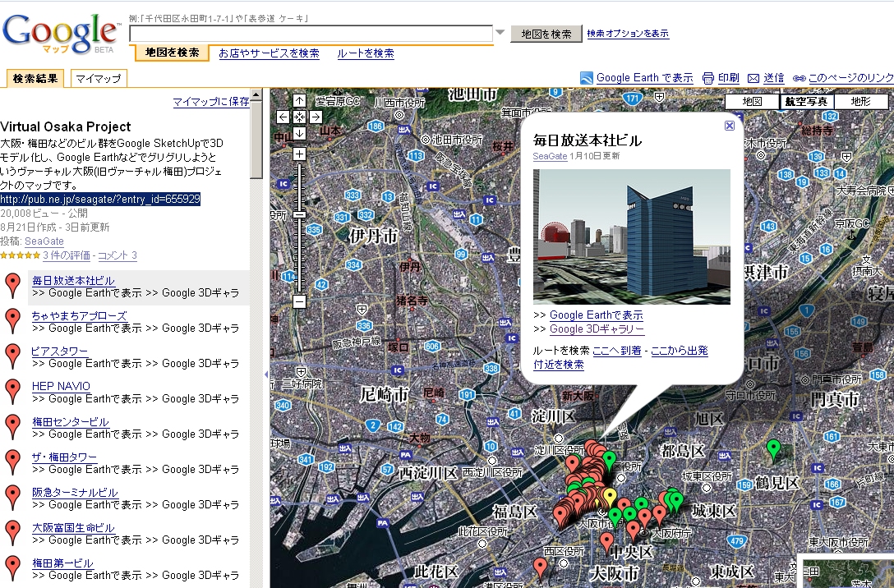Screen dimensions: 894x588
Task: Click red marker beside ザ・梅田タワー
Action: 12,462
